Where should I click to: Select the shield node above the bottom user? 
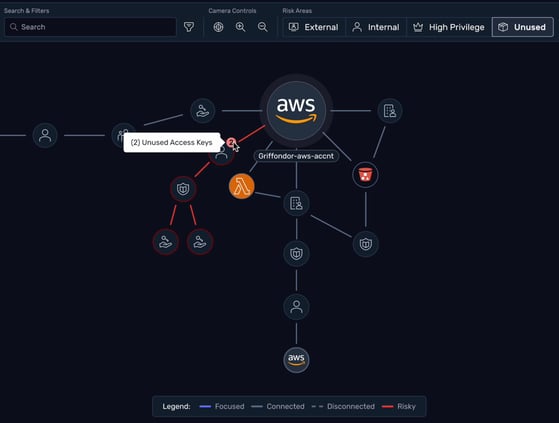point(296,254)
